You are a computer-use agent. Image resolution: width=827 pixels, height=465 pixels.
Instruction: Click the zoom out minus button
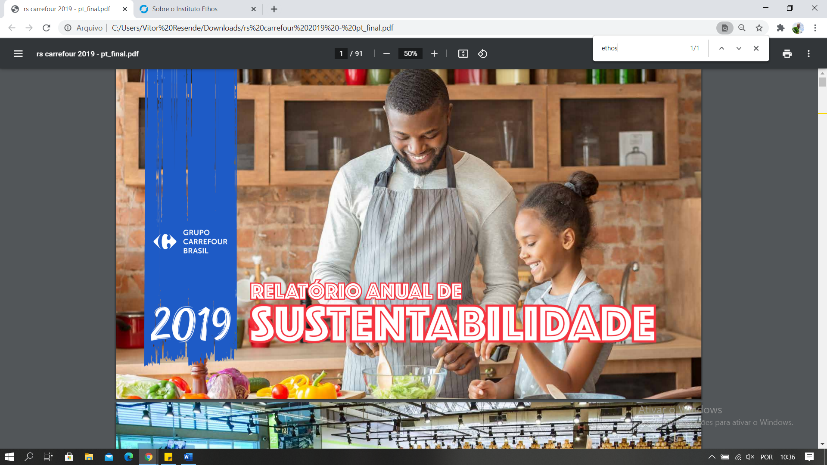point(386,53)
